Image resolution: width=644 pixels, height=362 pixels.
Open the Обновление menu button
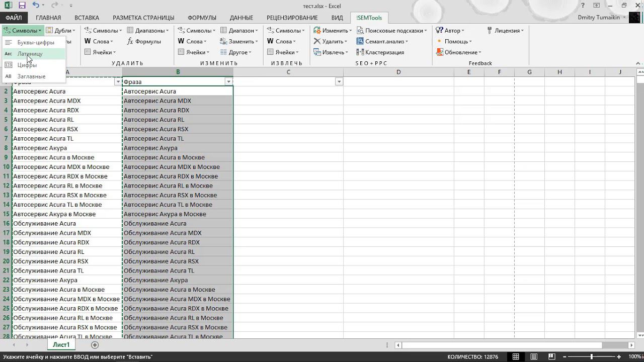pos(458,52)
